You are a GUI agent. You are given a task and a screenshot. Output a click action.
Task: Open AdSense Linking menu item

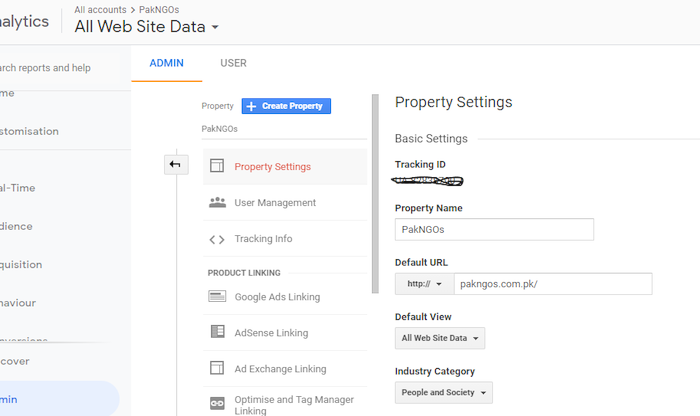(x=285, y=333)
